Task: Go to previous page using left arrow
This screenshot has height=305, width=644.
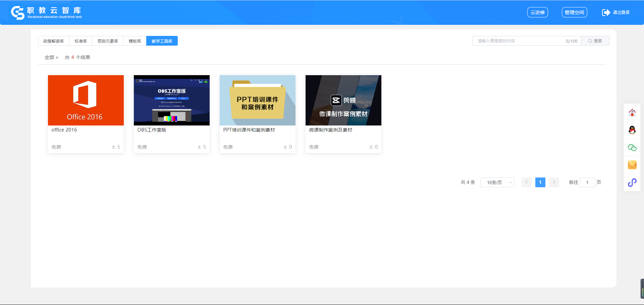Action: point(526,182)
